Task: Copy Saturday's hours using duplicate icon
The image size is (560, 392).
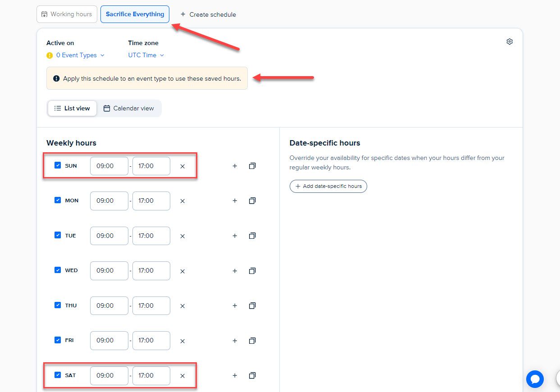Action: point(252,375)
